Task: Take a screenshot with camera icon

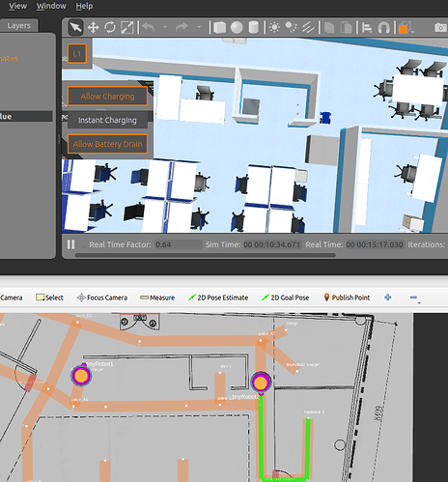Action: (x=440, y=27)
